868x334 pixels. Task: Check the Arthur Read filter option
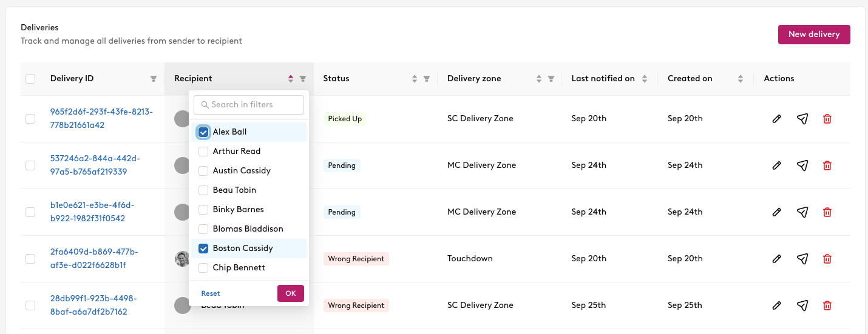point(203,151)
